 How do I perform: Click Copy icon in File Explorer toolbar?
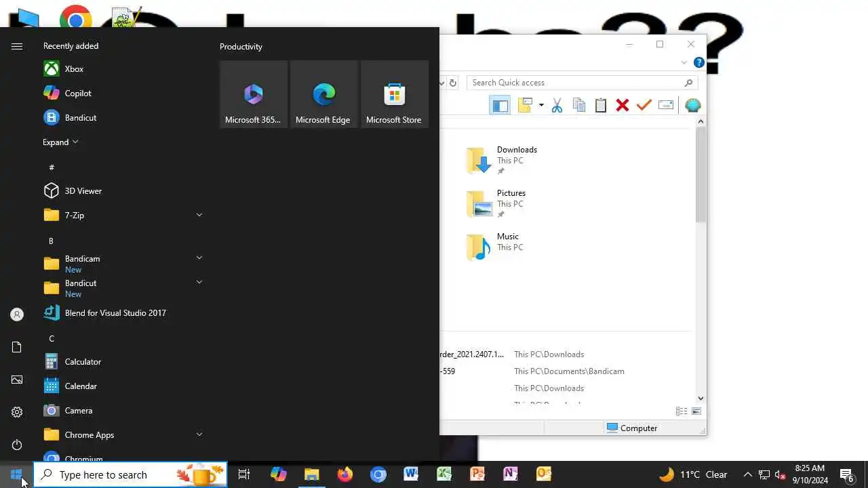[578, 105]
